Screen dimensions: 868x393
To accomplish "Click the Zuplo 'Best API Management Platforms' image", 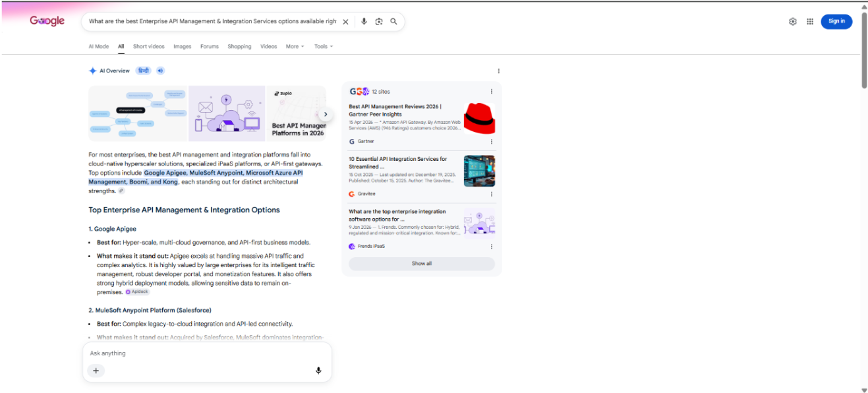I will pyautogui.click(x=297, y=113).
